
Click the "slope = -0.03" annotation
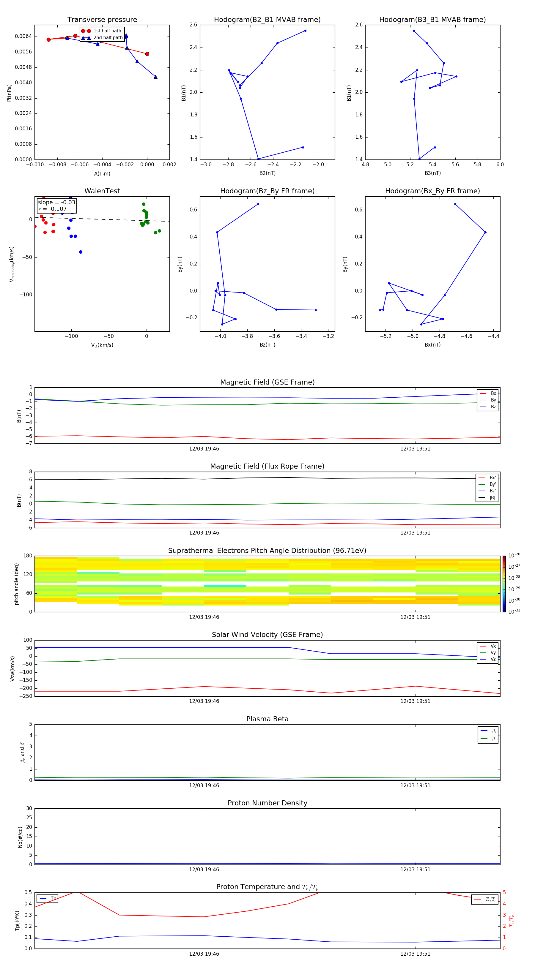tap(57, 203)
